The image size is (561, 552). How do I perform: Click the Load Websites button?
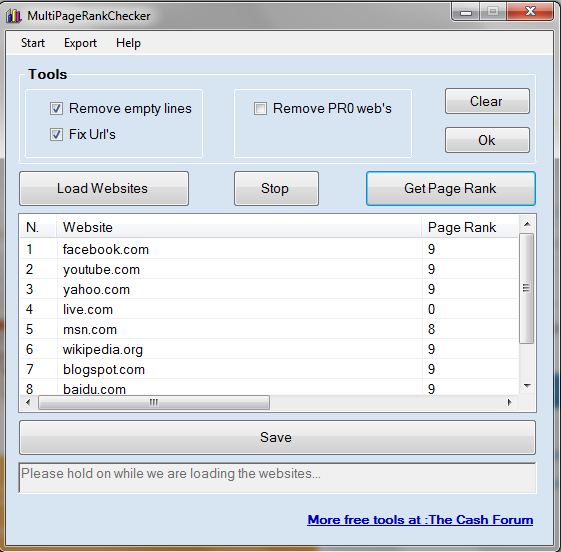(104, 189)
